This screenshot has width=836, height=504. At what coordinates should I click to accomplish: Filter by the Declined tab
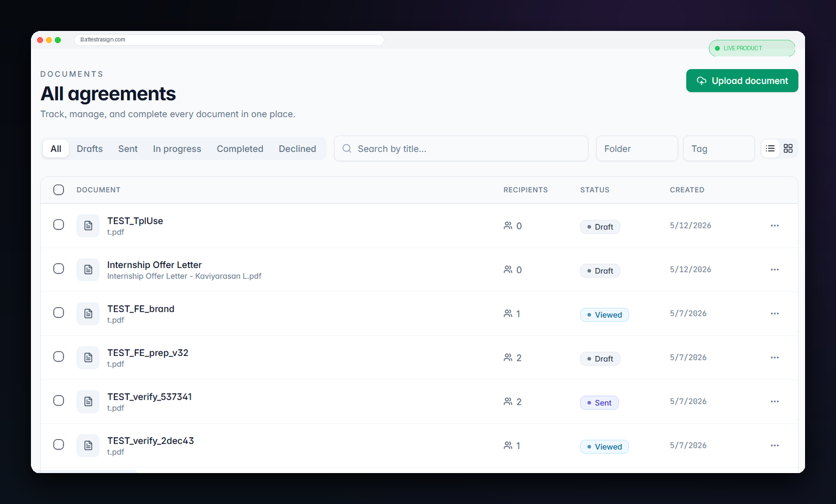tap(297, 149)
